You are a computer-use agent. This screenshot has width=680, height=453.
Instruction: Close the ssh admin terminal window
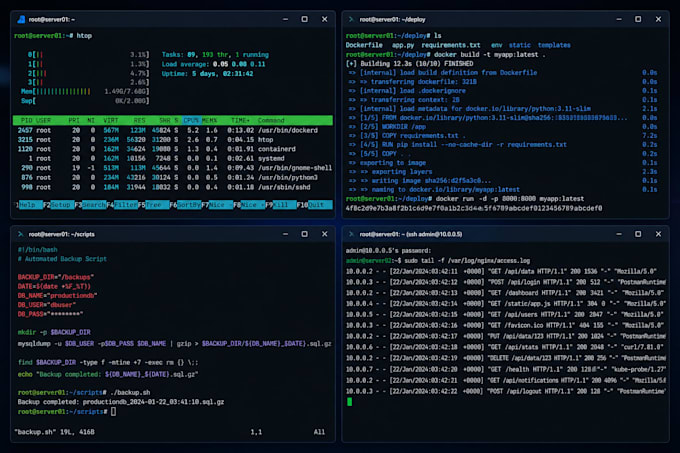tap(658, 234)
